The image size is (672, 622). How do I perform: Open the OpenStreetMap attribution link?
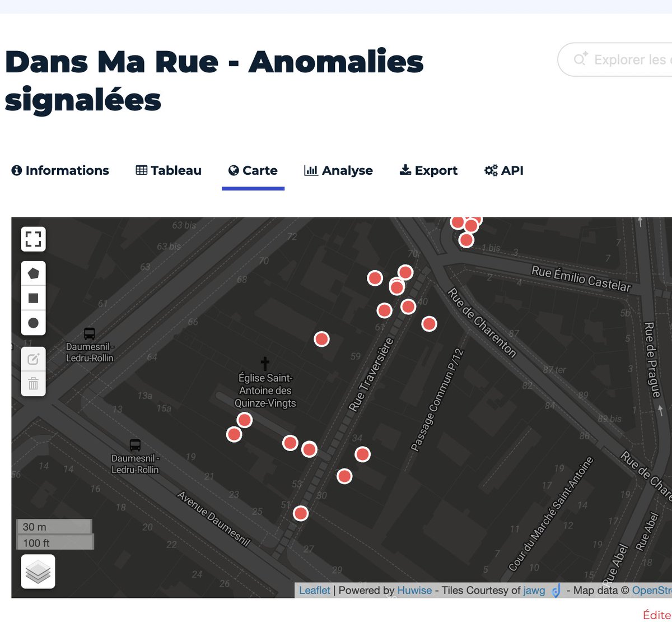(652, 590)
